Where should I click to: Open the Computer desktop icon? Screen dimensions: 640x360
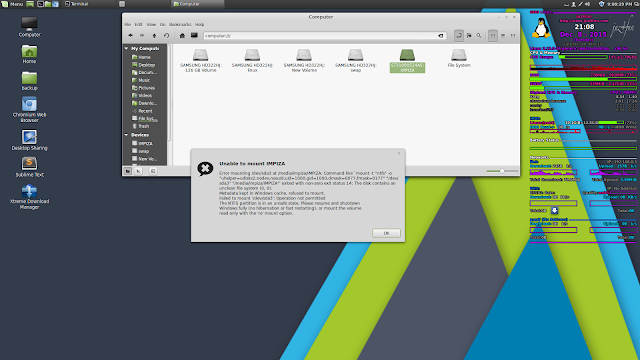pyautogui.click(x=29, y=27)
